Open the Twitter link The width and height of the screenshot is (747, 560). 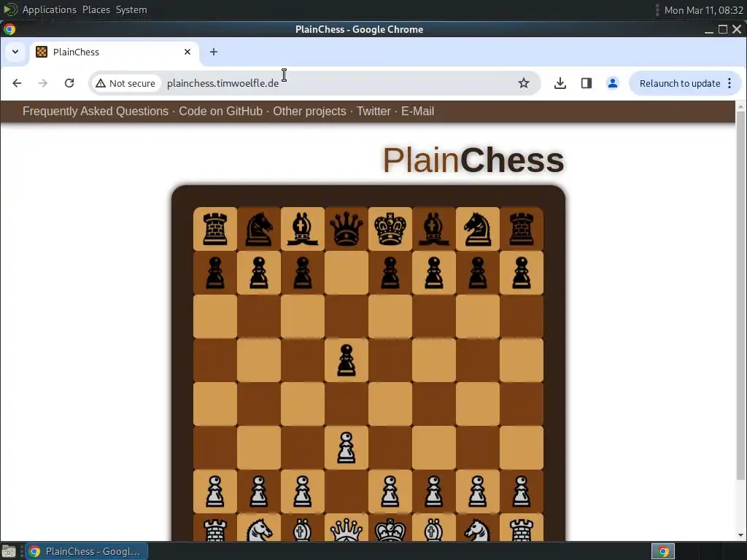pos(373,112)
